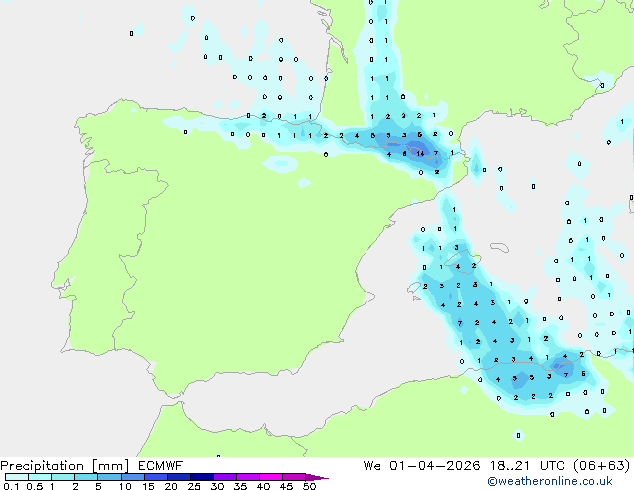This screenshot has height=490, width=634.
Task: Click the over-50 mm legend arrow tip
Action: click(317, 477)
